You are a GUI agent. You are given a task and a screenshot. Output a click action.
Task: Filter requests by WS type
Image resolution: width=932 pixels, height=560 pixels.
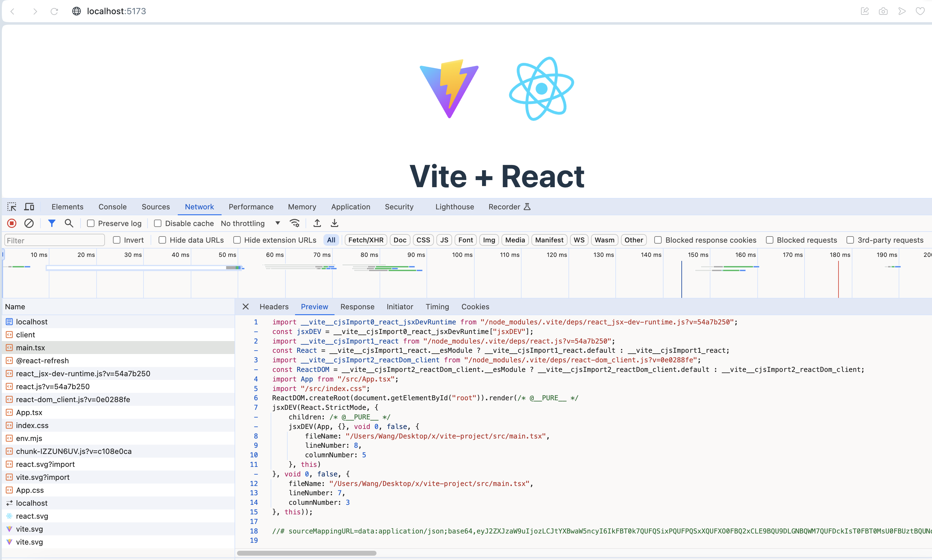(579, 240)
